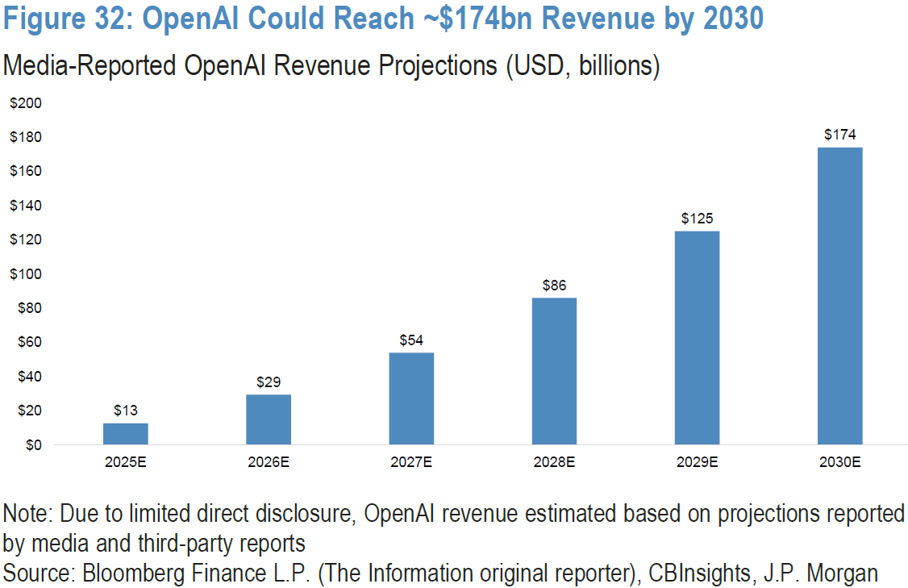This screenshot has width=908, height=588.
Task: Click the $174 data label
Action: pyautogui.click(x=839, y=135)
